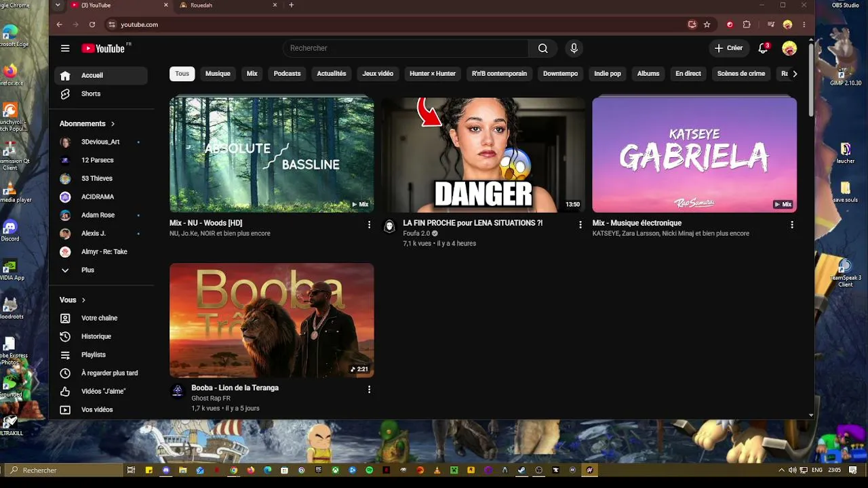Show more category chips with the right arrow
The height and width of the screenshot is (488, 868).
795,73
